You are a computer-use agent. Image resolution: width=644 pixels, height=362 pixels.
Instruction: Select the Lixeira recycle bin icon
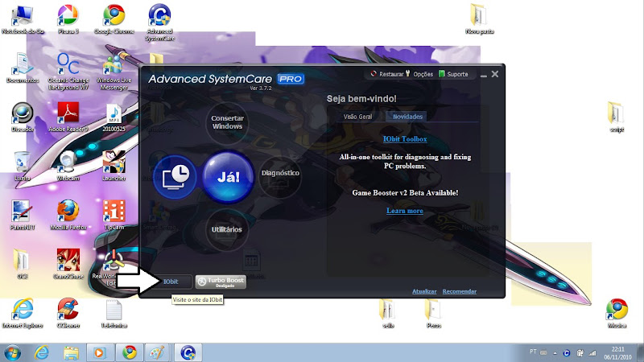(23, 167)
